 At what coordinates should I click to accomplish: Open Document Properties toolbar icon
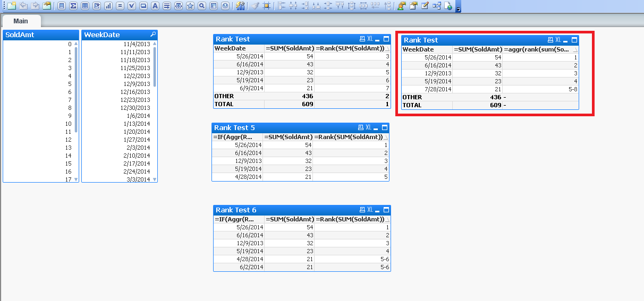click(x=413, y=6)
